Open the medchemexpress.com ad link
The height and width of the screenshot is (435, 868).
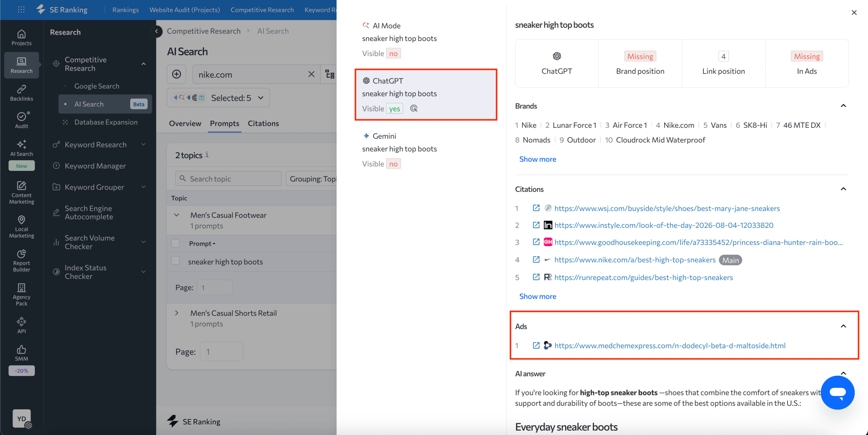click(670, 345)
